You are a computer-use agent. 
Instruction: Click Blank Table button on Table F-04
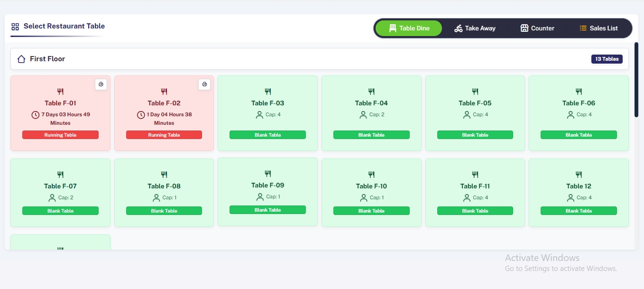[371, 135]
